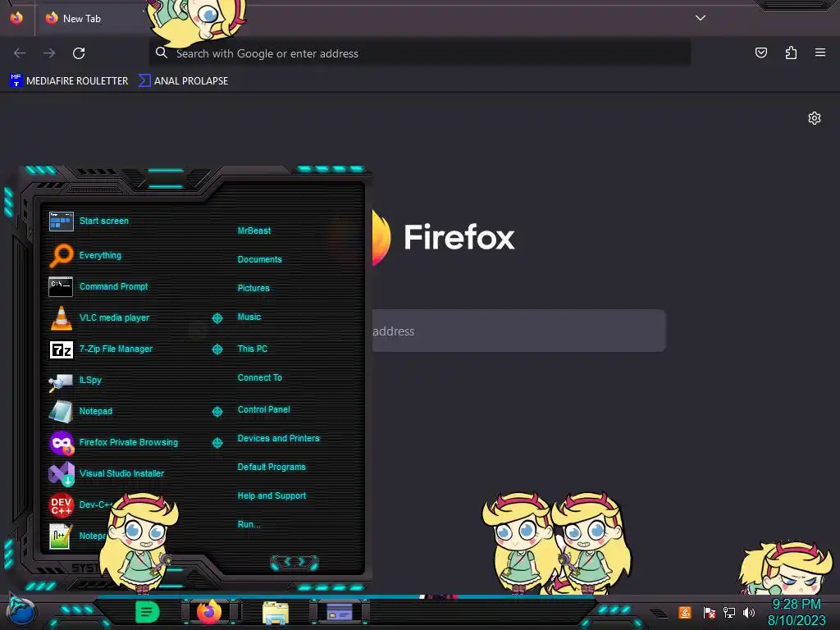
Task: Open Visual Studio Installer icon
Action: (x=62, y=473)
